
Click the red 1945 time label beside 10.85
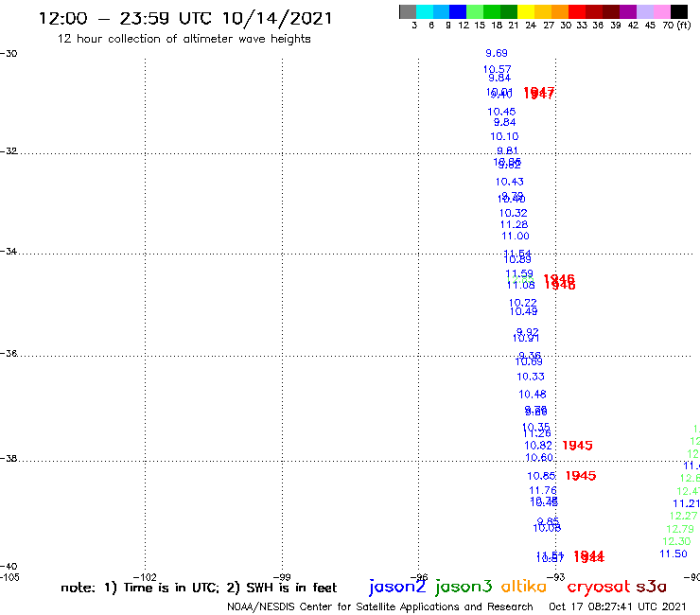[581, 476]
